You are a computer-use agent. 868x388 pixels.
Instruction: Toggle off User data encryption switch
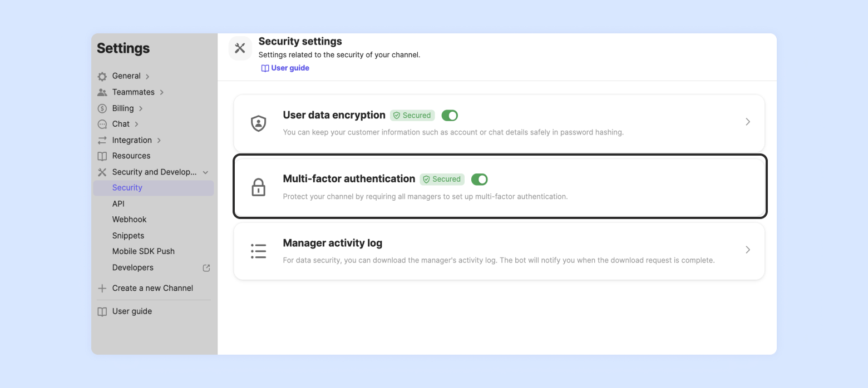pos(450,116)
